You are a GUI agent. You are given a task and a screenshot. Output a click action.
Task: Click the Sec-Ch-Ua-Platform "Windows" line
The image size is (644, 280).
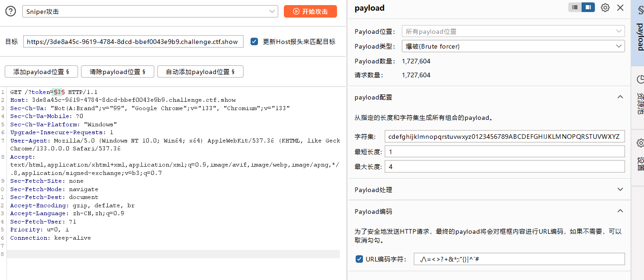click(63, 124)
